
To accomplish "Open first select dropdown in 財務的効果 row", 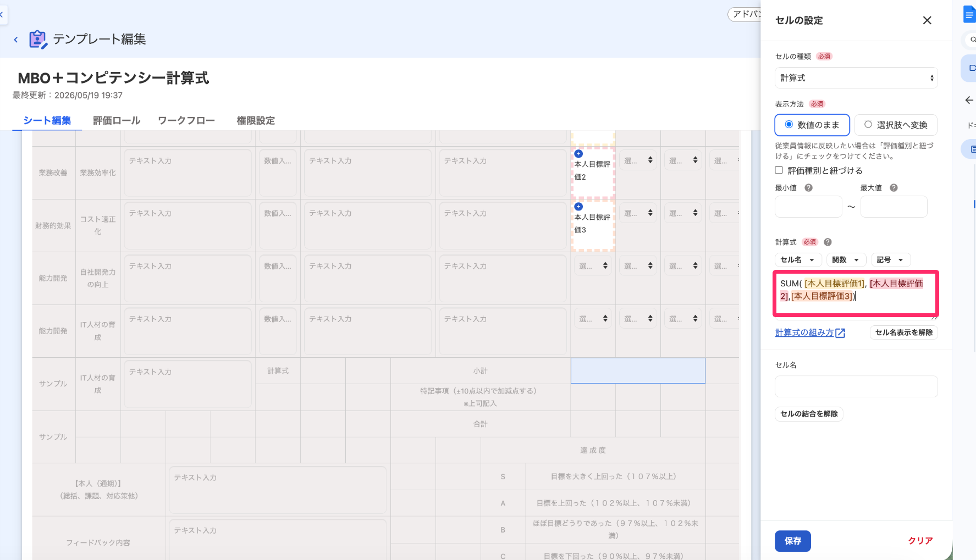I will (638, 213).
